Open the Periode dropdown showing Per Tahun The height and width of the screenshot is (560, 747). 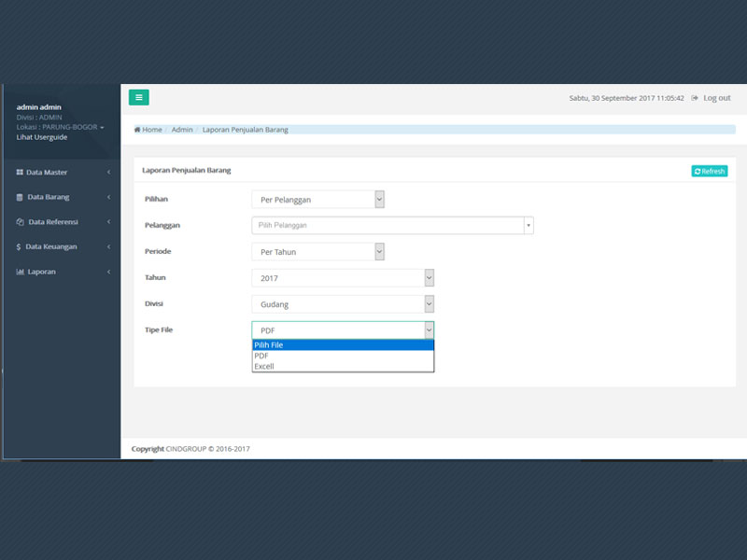click(317, 251)
